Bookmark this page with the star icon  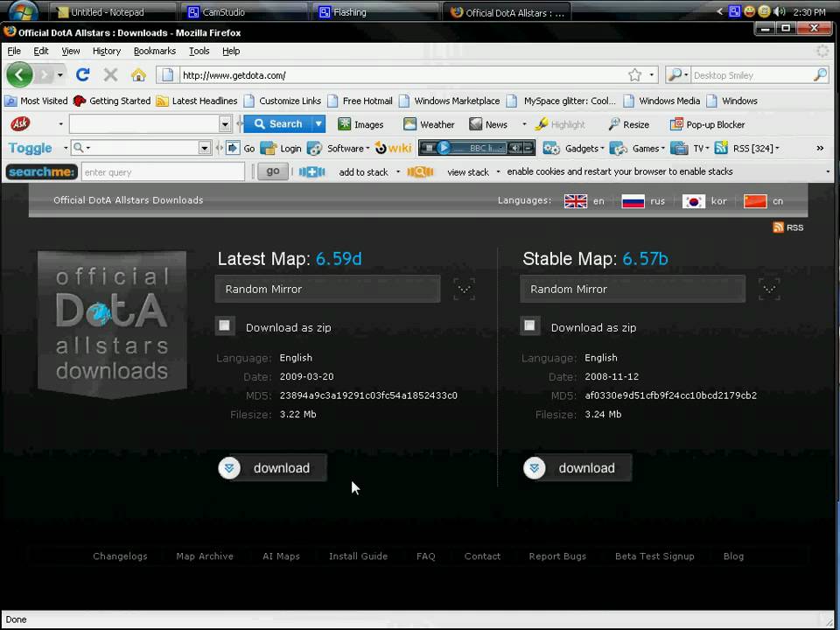635,75
